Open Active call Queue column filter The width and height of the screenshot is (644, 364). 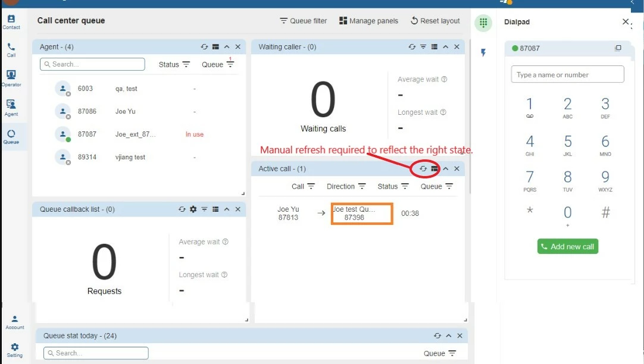click(437, 186)
